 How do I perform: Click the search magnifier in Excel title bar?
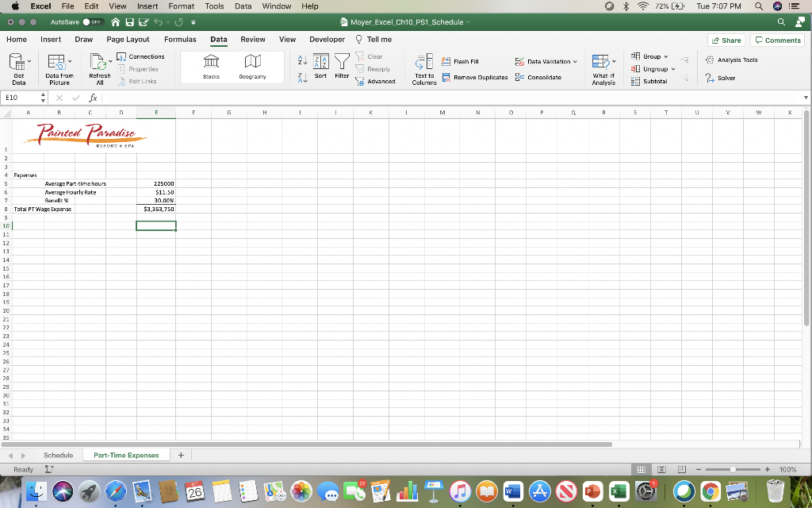pos(781,21)
